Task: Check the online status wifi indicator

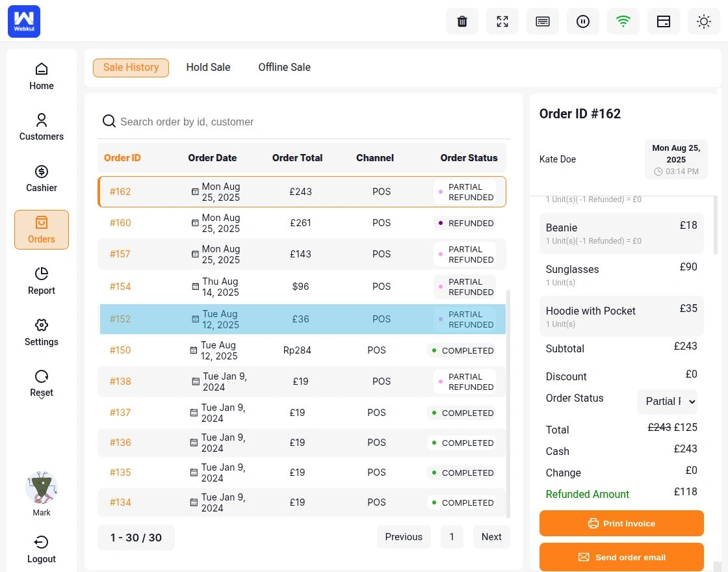Action: (623, 21)
